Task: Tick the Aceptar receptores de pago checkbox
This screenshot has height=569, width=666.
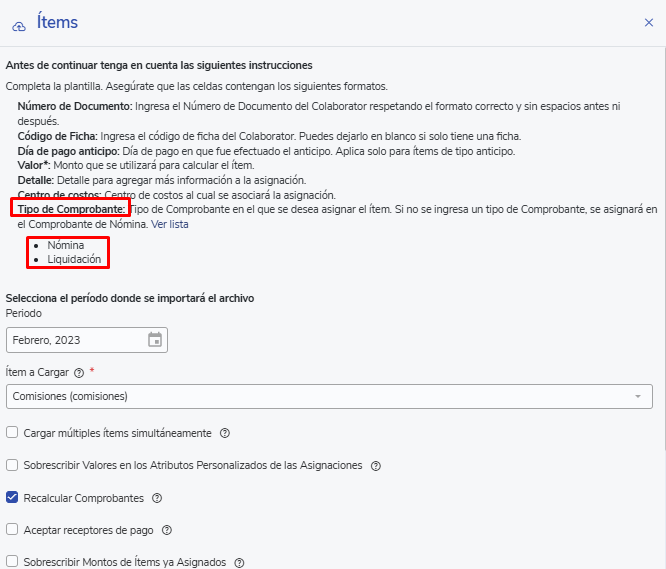Action: tap(12, 529)
